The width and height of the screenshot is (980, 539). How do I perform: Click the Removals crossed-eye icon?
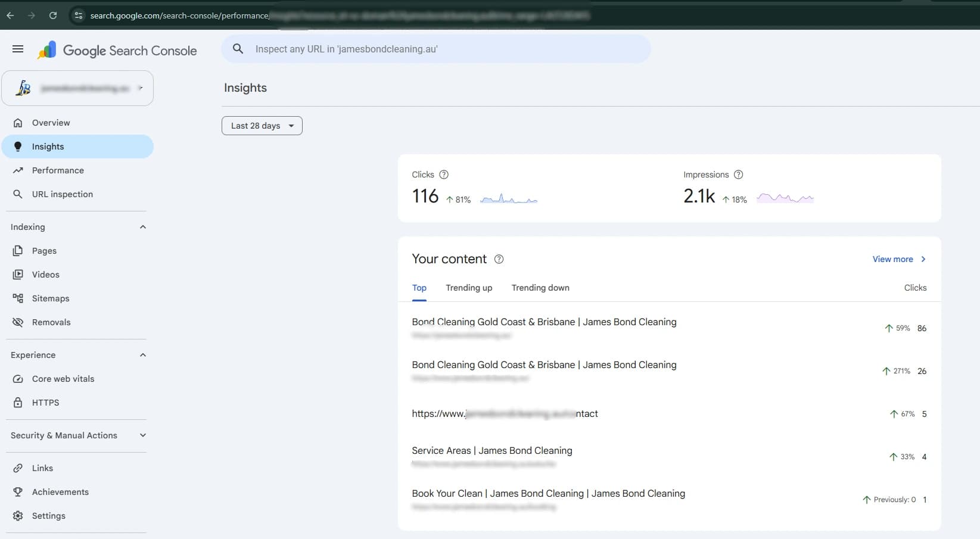(18, 322)
